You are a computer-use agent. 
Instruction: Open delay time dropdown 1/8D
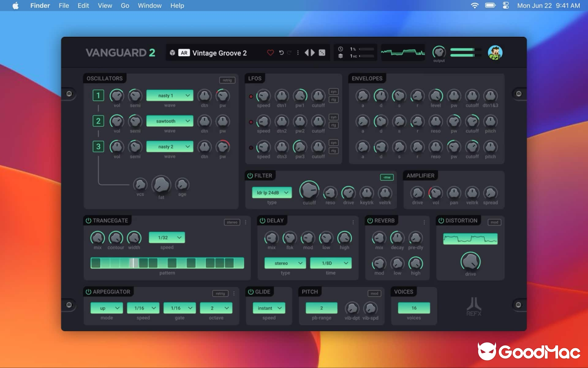click(331, 263)
